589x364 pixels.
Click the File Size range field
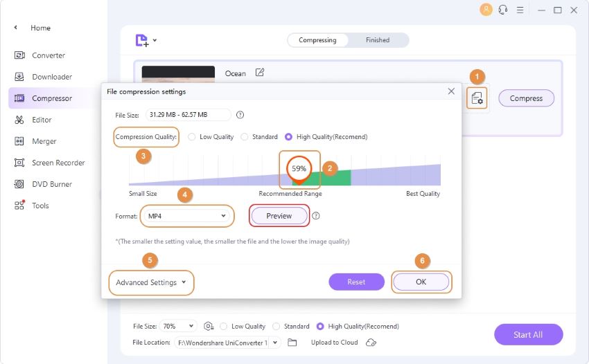point(188,115)
